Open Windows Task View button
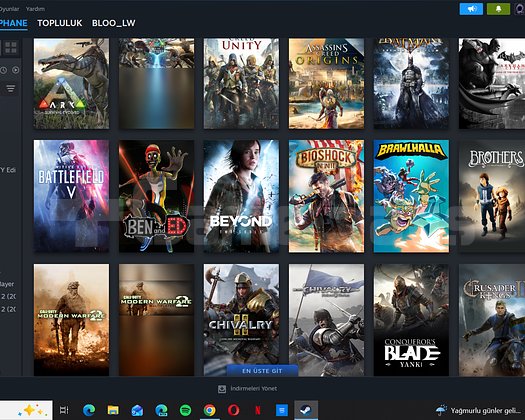This screenshot has width=525, height=420. click(x=64, y=410)
